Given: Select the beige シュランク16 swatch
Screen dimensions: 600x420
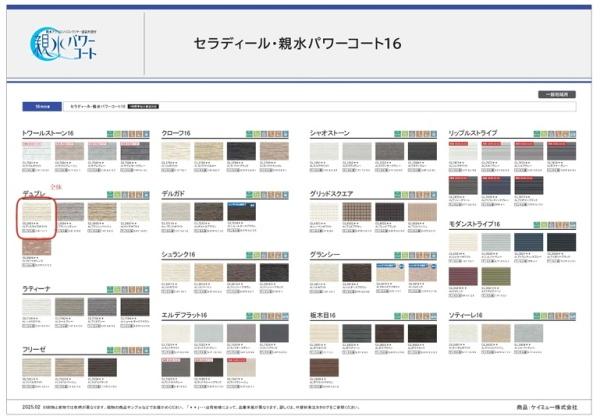Looking at the screenshot, I should (x=209, y=272).
